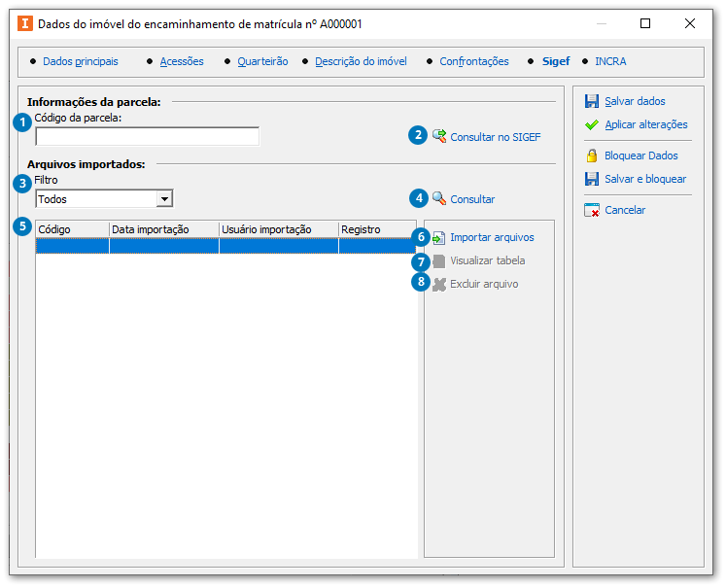
Task: Switch to the INCRA tab
Action: pyautogui.click(x=610, y=61)
